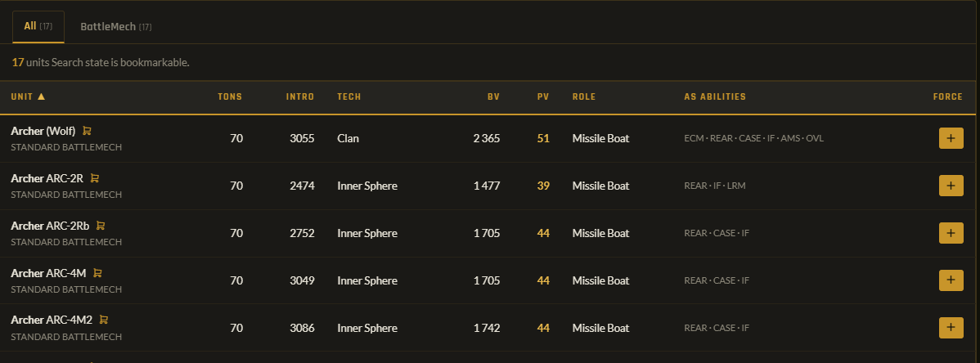980x363 pixels.
Task: Sort by PV column header
Action: [x=543, y=96]
